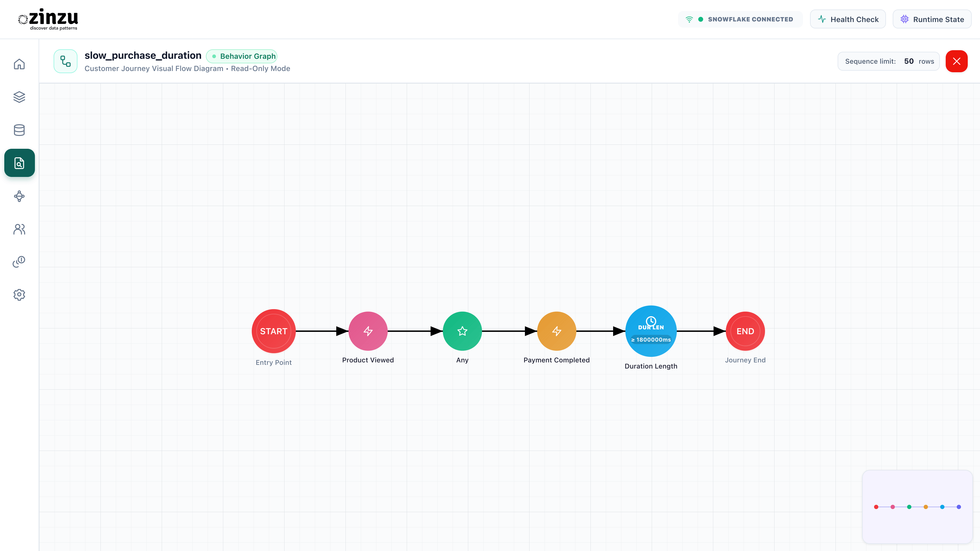
Task: Open the Home icon in sidebar
Action: pyautogui.click(x=19, y=64)
